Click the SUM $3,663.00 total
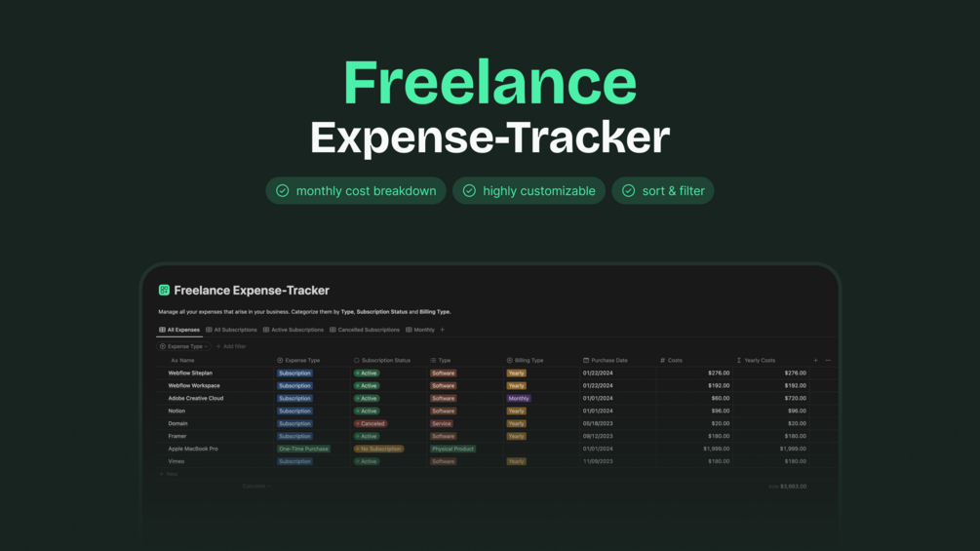The height and width of the screenshot is (551, 980). click(x=788, y=486)
